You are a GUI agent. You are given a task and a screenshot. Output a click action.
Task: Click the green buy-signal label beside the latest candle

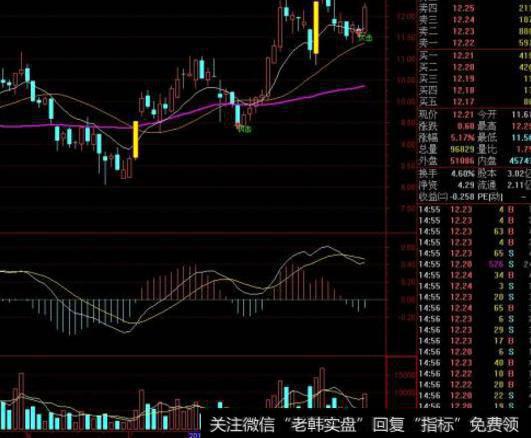pos(366,37)
